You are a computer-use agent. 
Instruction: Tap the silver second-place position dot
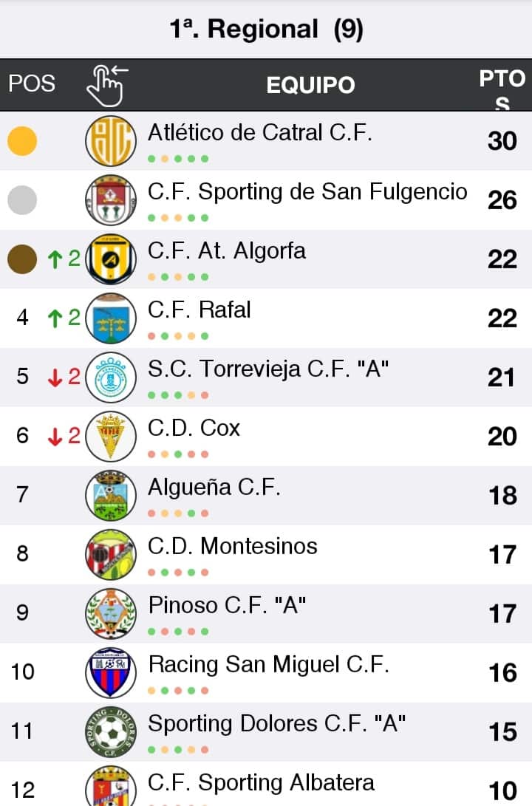(x=22, y=199)
